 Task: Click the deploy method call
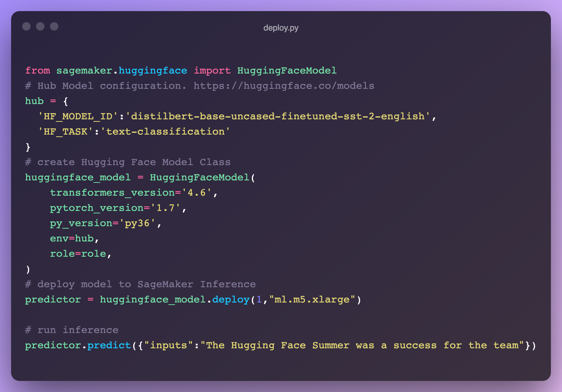tap(231, 299)
